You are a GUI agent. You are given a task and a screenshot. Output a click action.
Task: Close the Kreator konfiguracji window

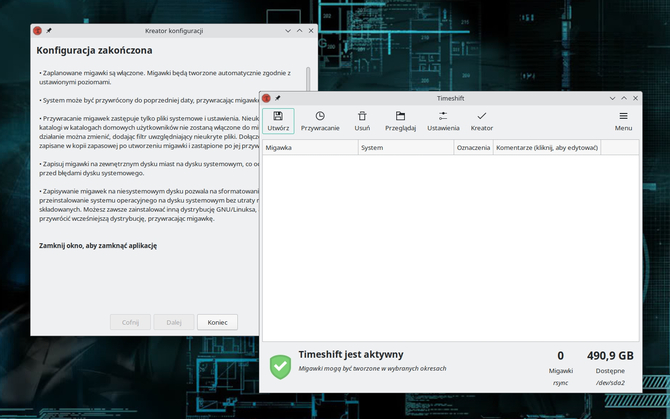click(311, 31)
